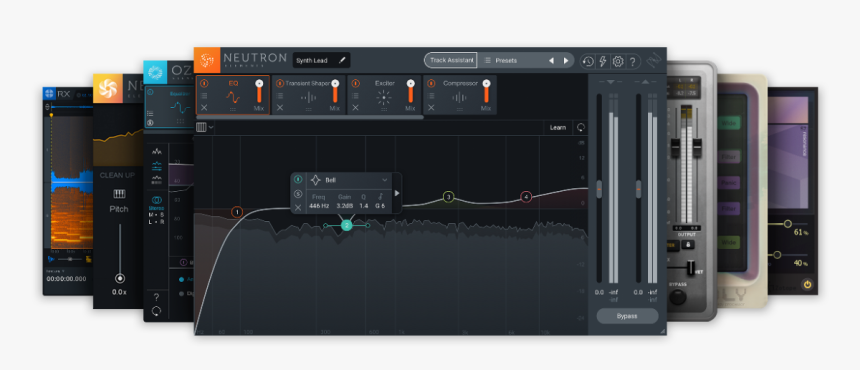Toggle the Exciter module power button
Viewport: 860px width, 370px height.
[355, 83]
